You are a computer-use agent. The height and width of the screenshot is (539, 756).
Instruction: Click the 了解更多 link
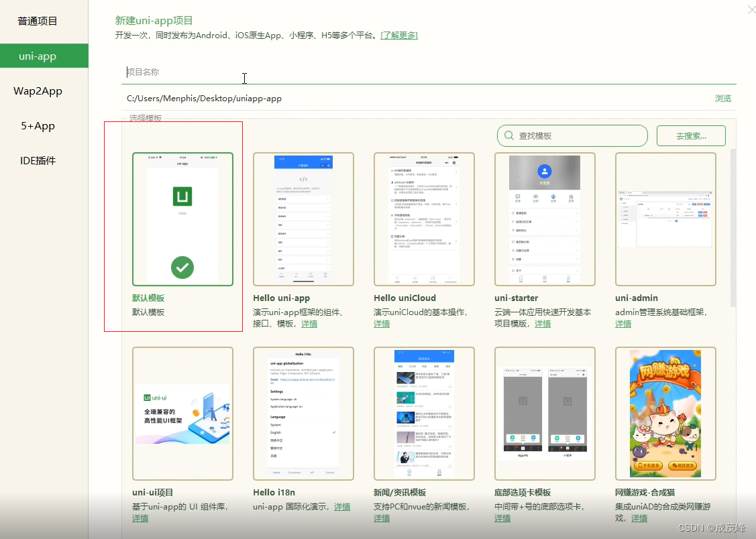click(398, 35)
